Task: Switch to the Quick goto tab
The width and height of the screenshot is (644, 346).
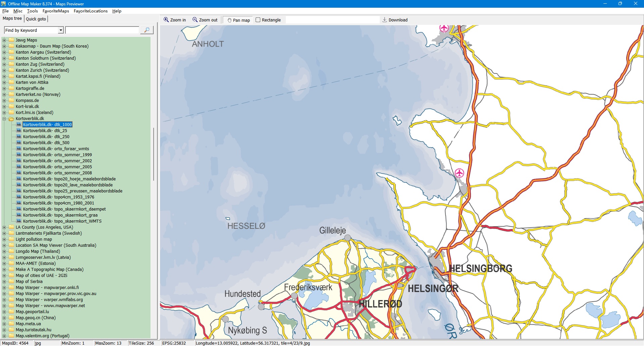Action: [x=36, y=19]
